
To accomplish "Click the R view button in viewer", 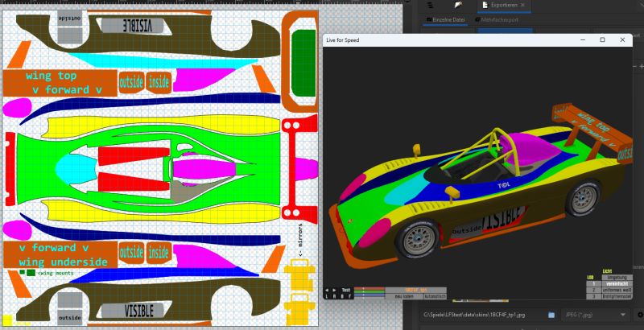I will [334, 296].
